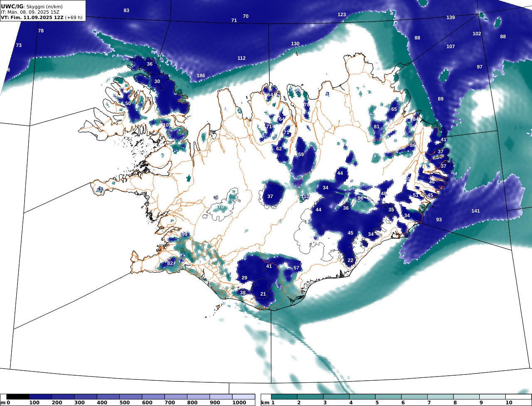Click the 300–400 m legend swatch
Screen dimensions: 532x406
(x=85, y=397)
